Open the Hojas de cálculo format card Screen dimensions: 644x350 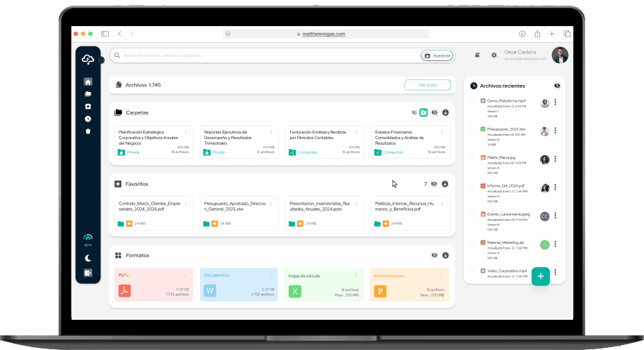point(324,285)
